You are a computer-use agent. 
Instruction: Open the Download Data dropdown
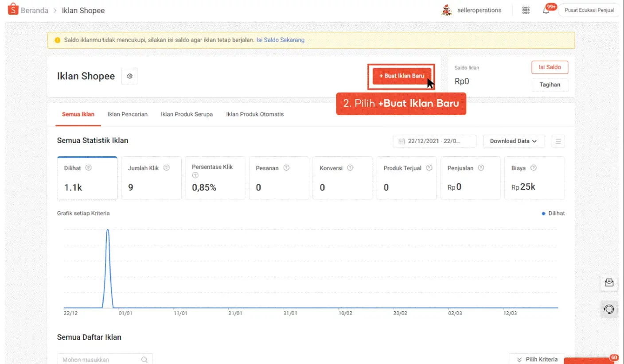tap(513, 141)
